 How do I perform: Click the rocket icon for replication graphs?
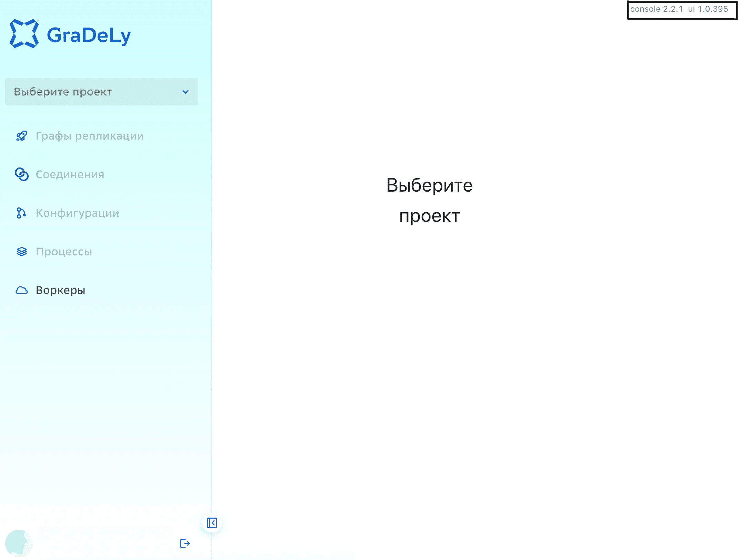pyautogui.click(x=21, y=136)
